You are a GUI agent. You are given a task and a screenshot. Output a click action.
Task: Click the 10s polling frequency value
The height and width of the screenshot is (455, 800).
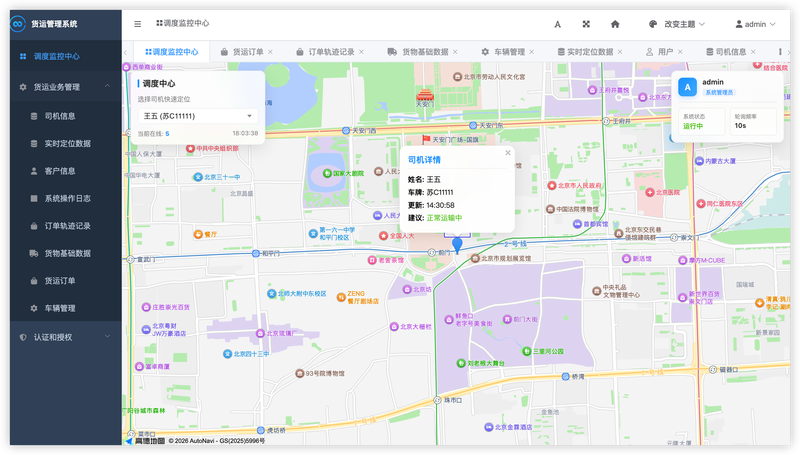[740, 125]
